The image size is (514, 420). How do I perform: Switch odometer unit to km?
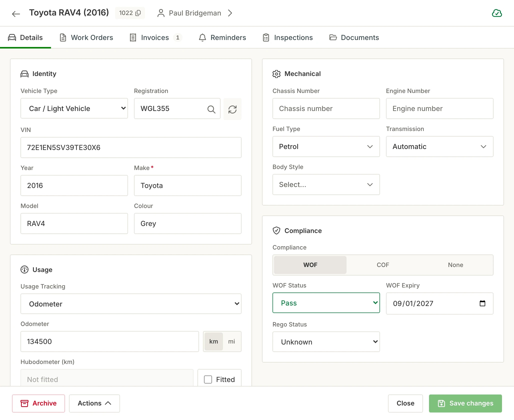213,341
